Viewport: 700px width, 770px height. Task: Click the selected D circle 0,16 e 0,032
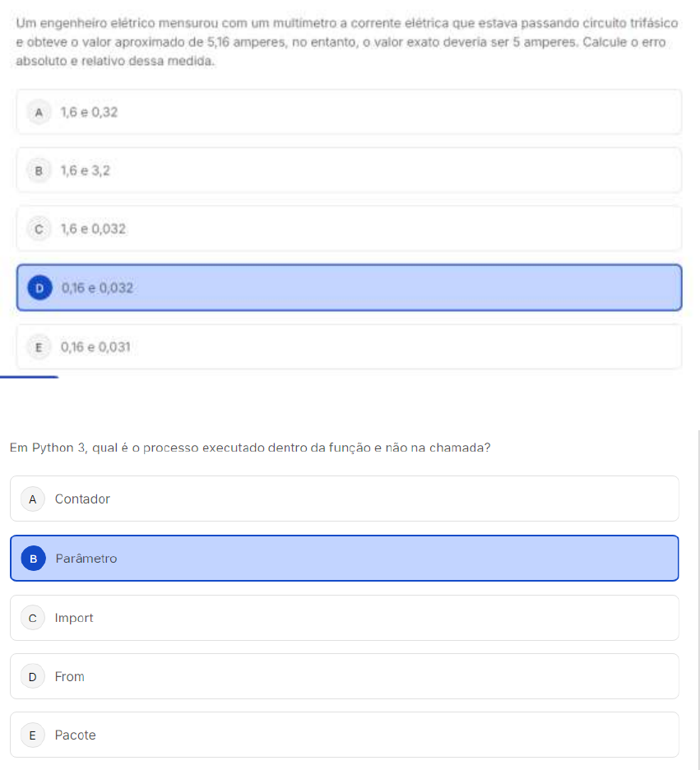39,288
